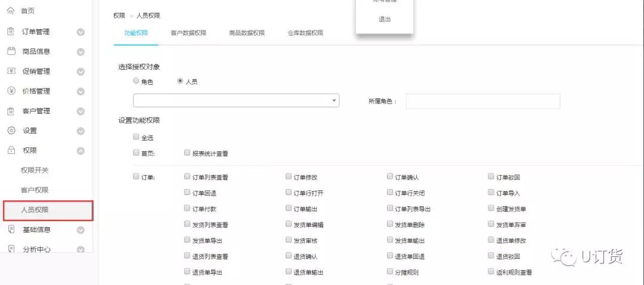
Task: Enable the 退货单导出 checkbox
Action: [x=187, y=271]
